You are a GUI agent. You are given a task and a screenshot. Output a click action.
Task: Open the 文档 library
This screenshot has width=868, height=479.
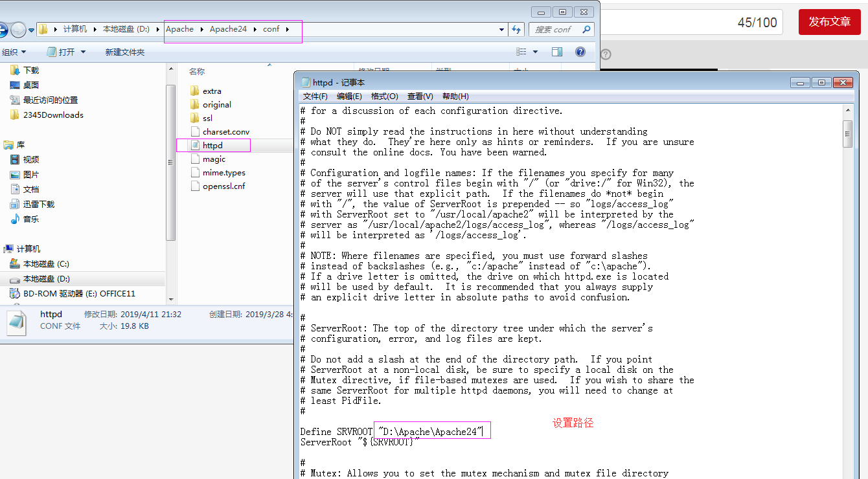31,189
